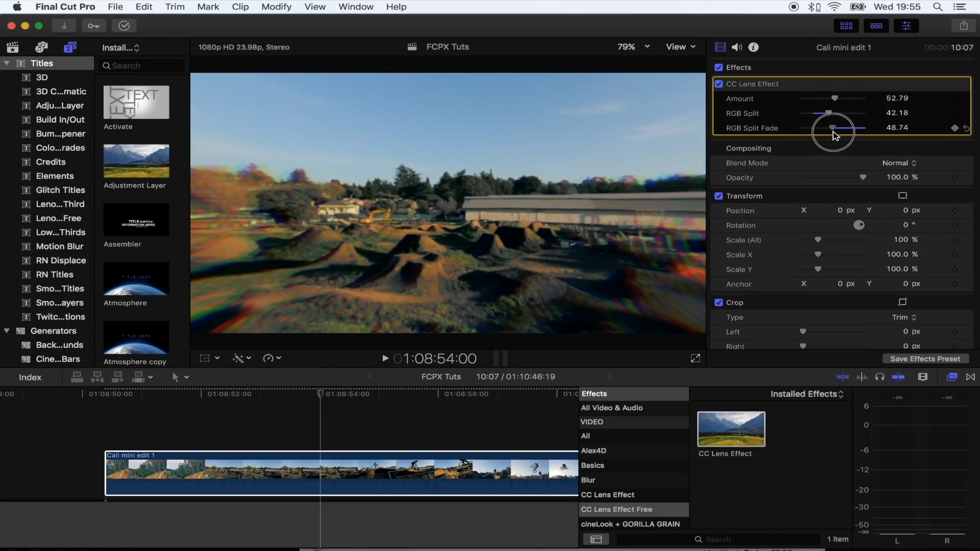Uncheck the CC Lens Effect checkbox
The width and height of the screenshot is (980, 551).
click(719, 84)
